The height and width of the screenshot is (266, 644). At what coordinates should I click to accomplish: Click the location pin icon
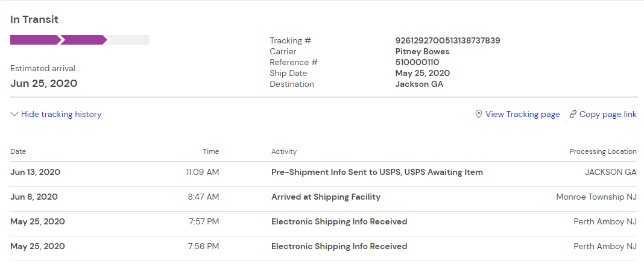click(479, 114)
